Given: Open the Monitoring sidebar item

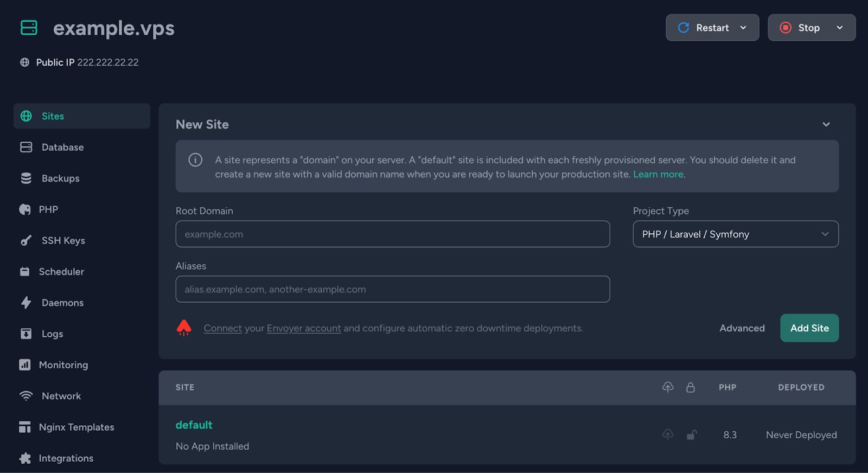Looking at the screenshot, I should 63,365.
